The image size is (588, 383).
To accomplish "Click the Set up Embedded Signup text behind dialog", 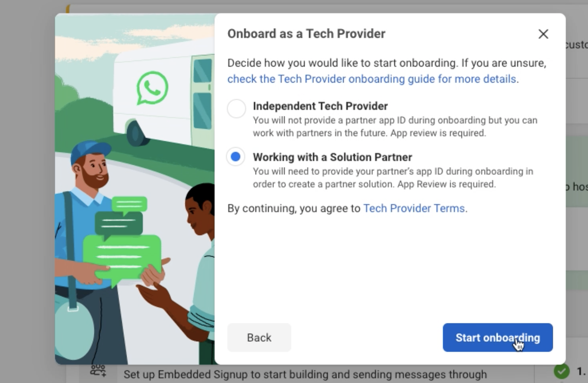I will 305,375.
